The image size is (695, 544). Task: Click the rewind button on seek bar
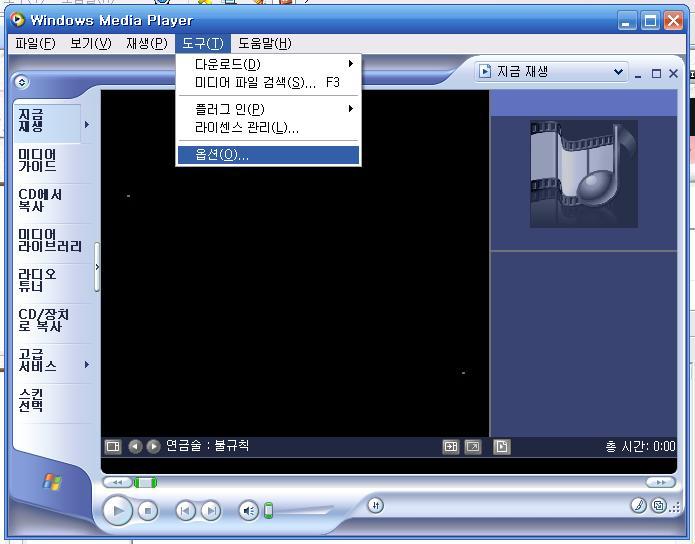click(117, 482)
